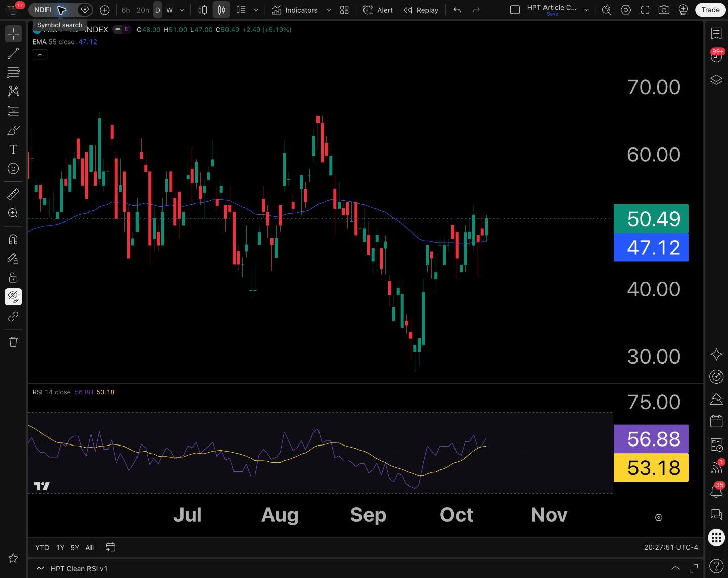
Task: Toggle stay in drawing mode pencil-lock
Action: click(x=13, y=259)
